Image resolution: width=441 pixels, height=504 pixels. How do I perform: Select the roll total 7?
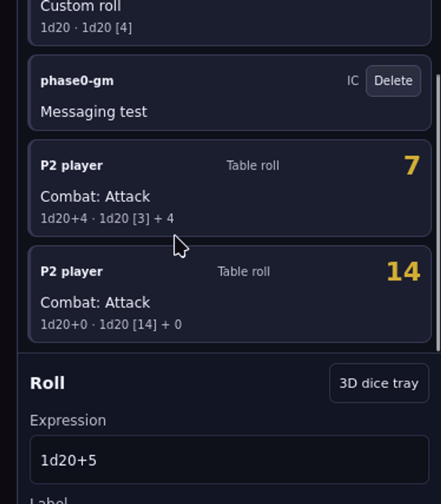click(412, 166)
